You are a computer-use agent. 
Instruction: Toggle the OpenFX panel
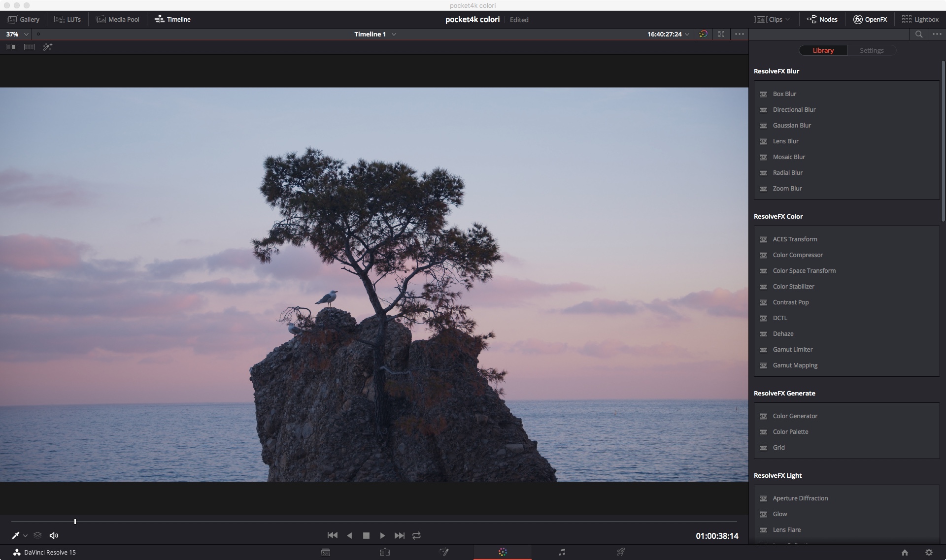[x=870, y=19]
